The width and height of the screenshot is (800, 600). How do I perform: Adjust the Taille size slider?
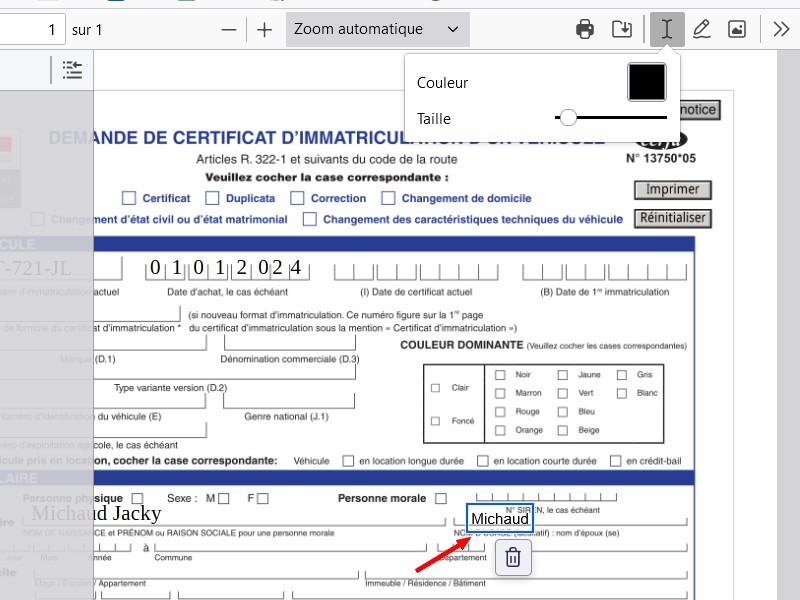pyautogui.click(x=568, y=118)
